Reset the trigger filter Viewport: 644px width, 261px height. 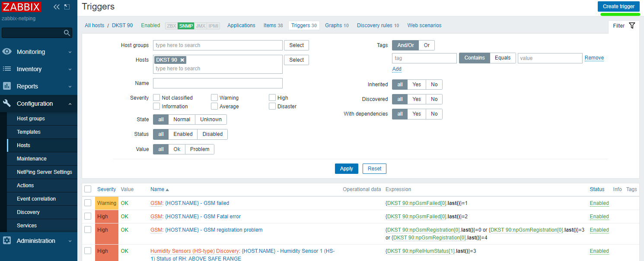(374, 169)
